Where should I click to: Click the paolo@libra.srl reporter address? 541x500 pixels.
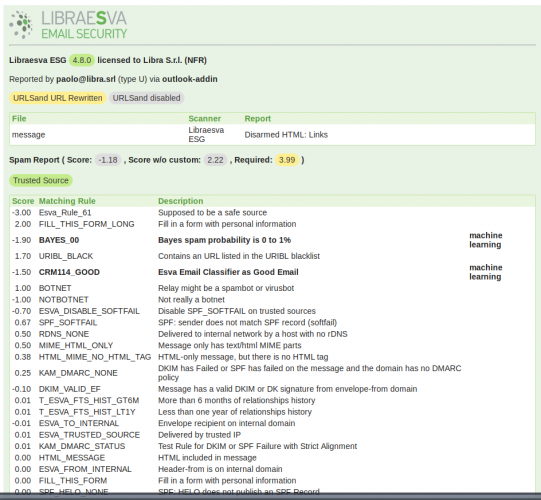click(86, 79)
